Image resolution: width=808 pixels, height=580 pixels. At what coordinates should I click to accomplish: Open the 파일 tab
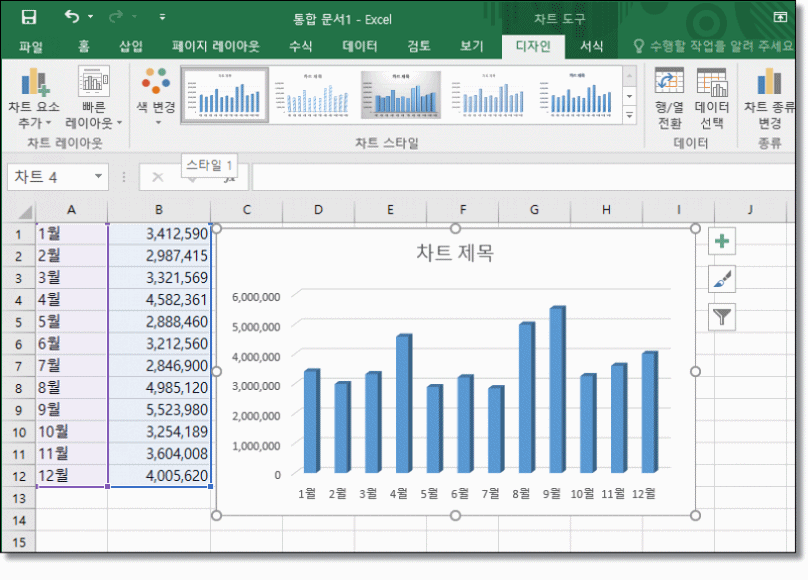point(31,47)
